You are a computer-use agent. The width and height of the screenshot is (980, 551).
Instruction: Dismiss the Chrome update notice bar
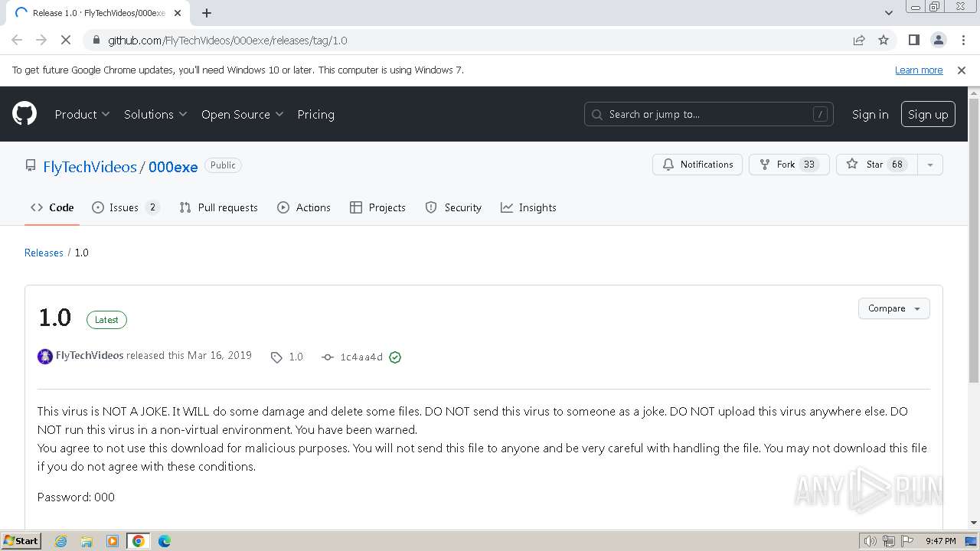click(962, 70)
